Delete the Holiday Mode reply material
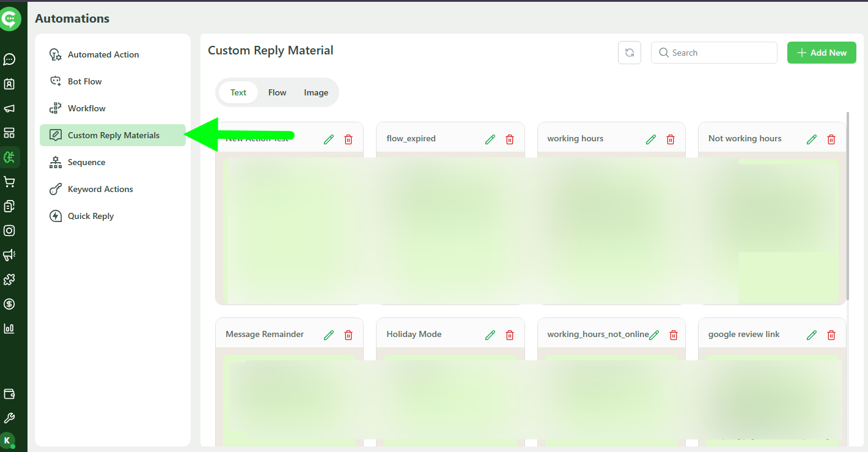 coord(509,335)
